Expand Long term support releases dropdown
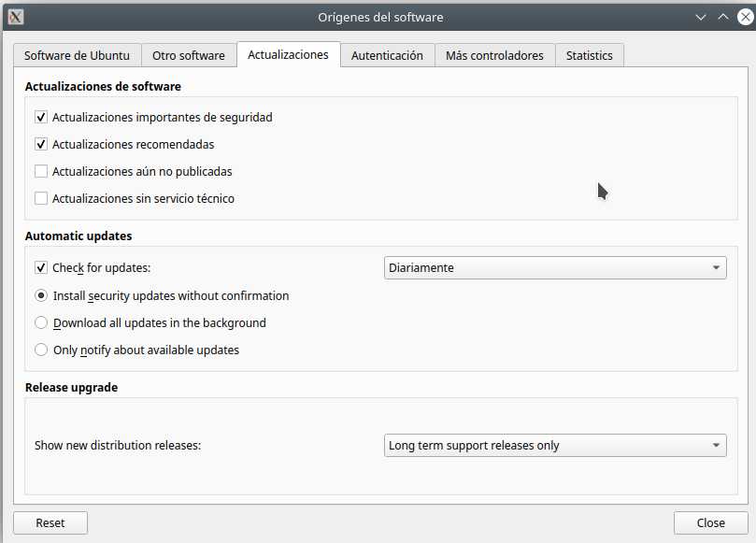Screen dimensions: 756x543 [x=555, y=446]
